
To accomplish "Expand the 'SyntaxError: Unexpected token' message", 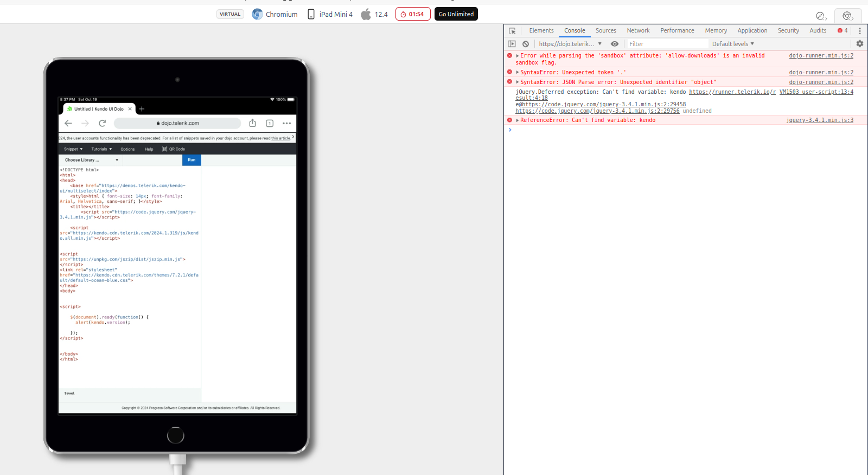I will (518, 73).
